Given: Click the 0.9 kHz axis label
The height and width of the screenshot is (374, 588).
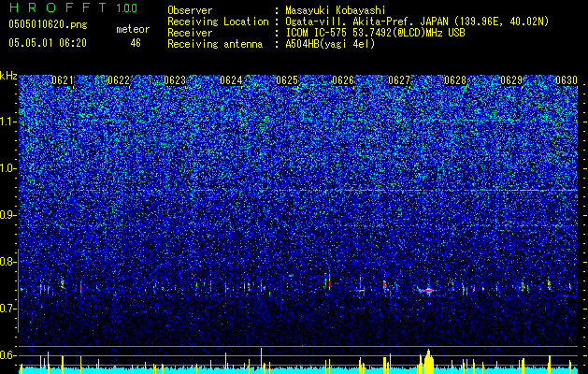Looking at the screenshot, I should click(x=7, y=215).
